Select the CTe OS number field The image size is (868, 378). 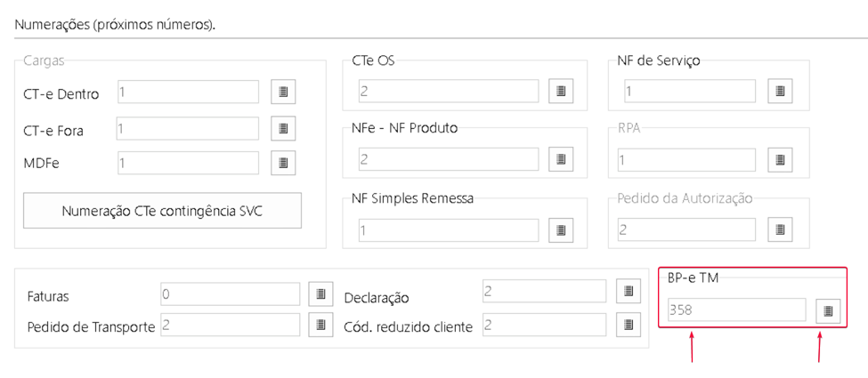tap(449, 92)
